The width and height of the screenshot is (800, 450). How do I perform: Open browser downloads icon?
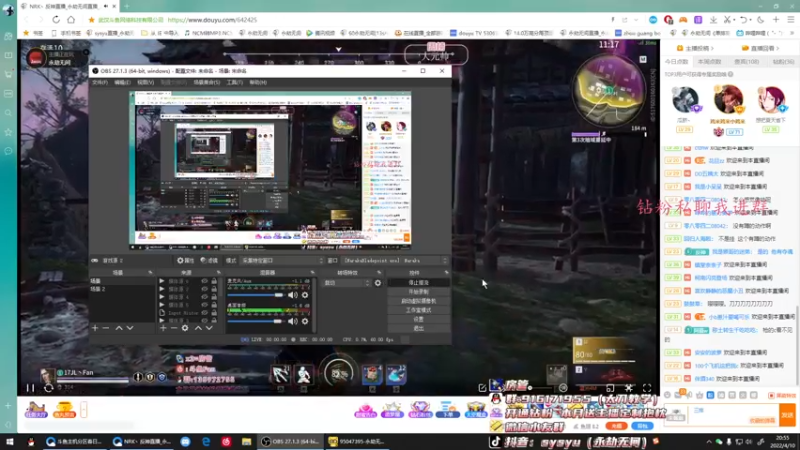713,19
